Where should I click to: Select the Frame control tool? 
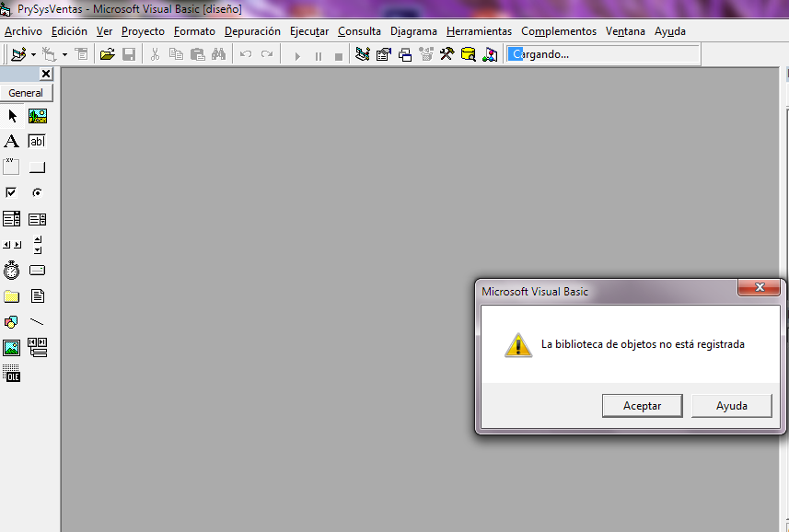[12, 167]
